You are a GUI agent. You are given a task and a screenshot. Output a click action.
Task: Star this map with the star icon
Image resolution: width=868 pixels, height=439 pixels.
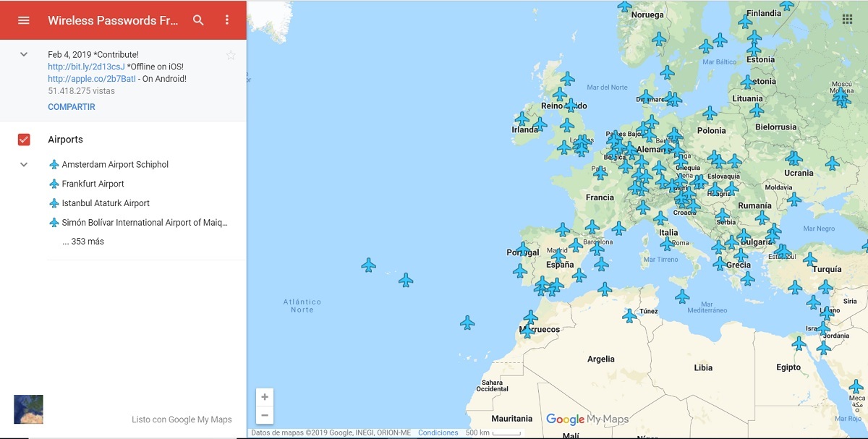[x=231, y=55]
